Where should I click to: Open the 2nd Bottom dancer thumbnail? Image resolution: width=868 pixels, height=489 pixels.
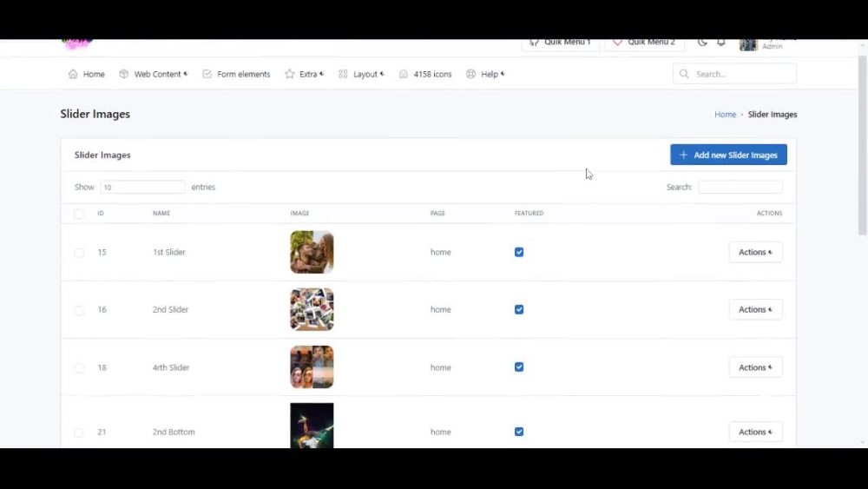click(x=312, y=426)
